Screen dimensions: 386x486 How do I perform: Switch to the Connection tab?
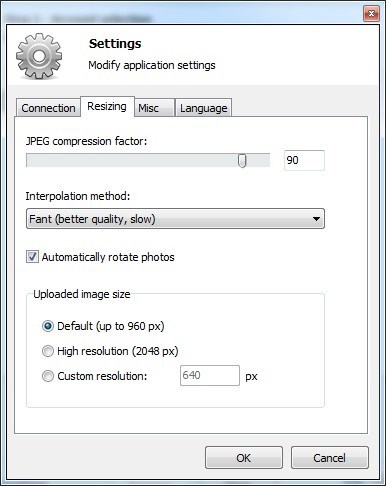(x=48, y=108)
